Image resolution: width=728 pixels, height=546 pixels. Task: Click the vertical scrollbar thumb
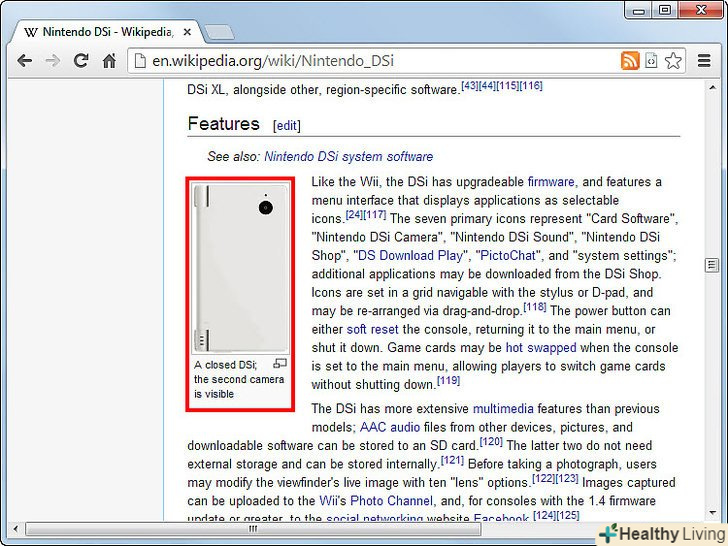712,266
